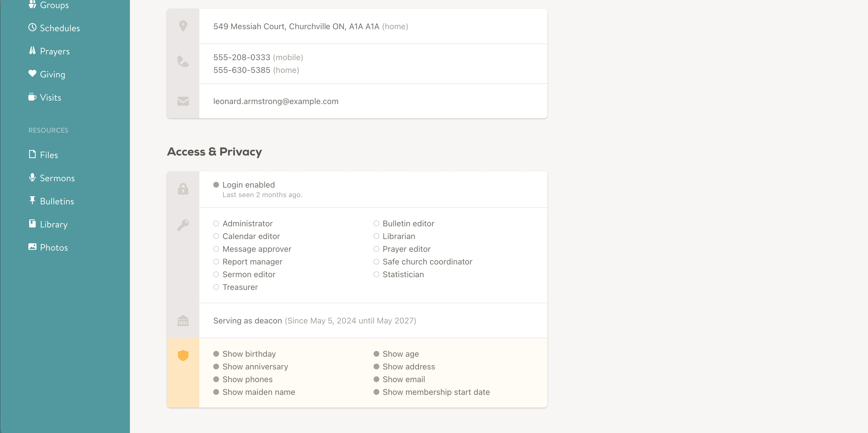Screen dimensions: 868x433
Task: Click the 549 Messiah Court address
Action: pyautogui.click(x=296, y=26)
